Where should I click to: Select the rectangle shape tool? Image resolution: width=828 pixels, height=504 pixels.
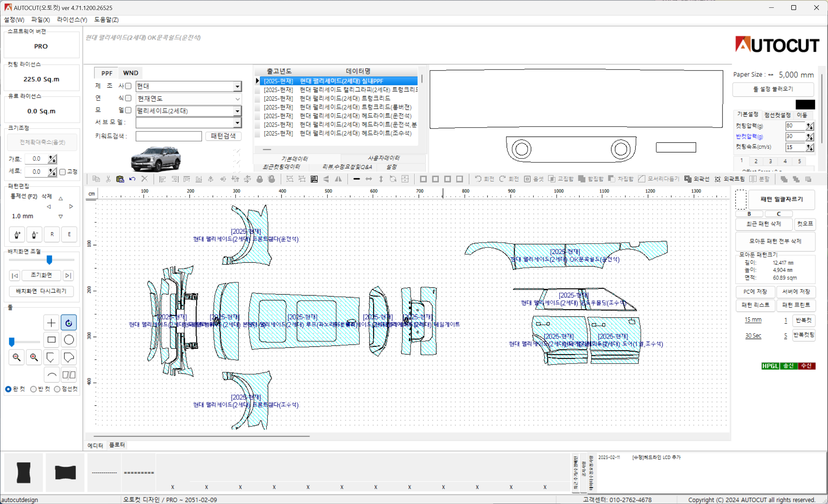[52, 340]
